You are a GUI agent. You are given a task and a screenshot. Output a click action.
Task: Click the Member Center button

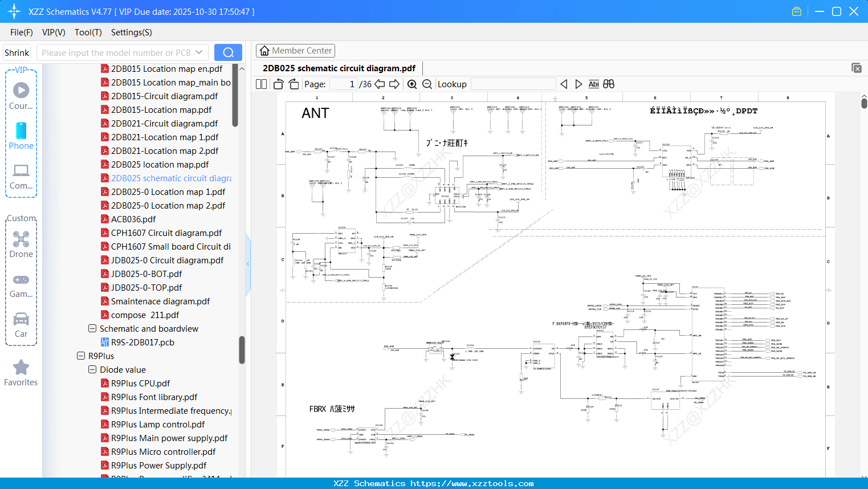295,51
